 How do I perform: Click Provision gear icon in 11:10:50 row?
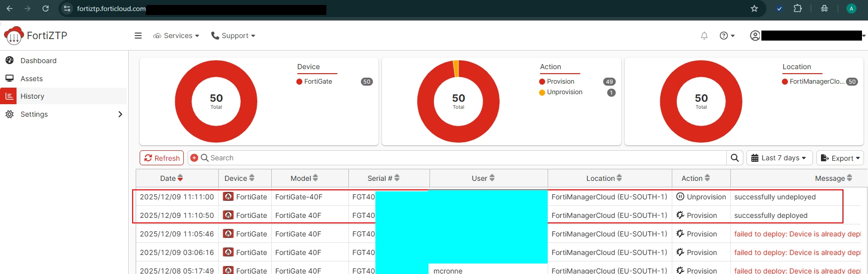click(680, 215)
